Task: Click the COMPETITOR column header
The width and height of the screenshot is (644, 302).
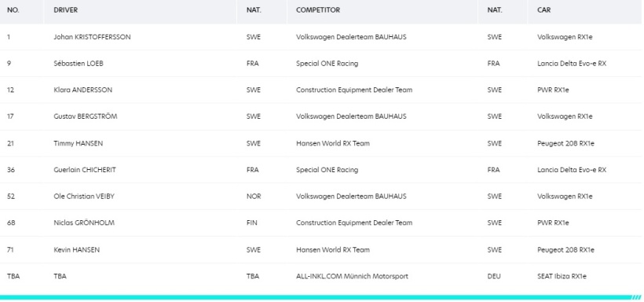Action: [x=318, y=10]
